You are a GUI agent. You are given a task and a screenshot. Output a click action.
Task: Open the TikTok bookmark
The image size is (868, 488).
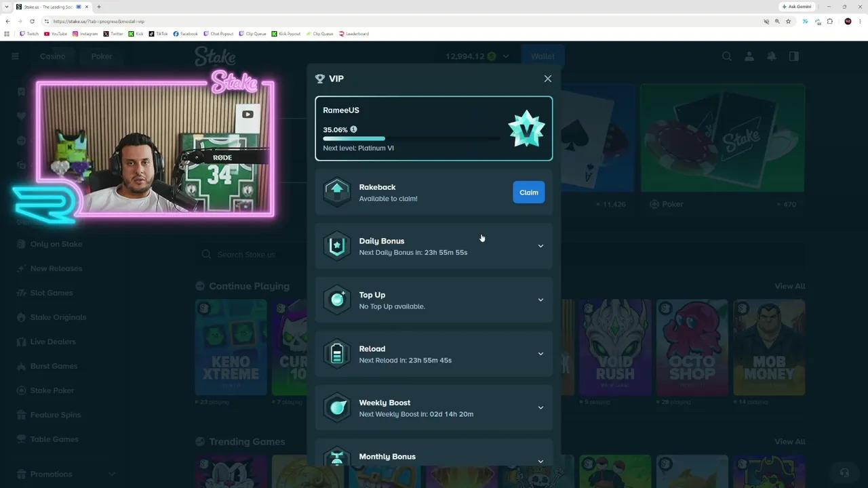pyautogui.click(x=158, y=33)
